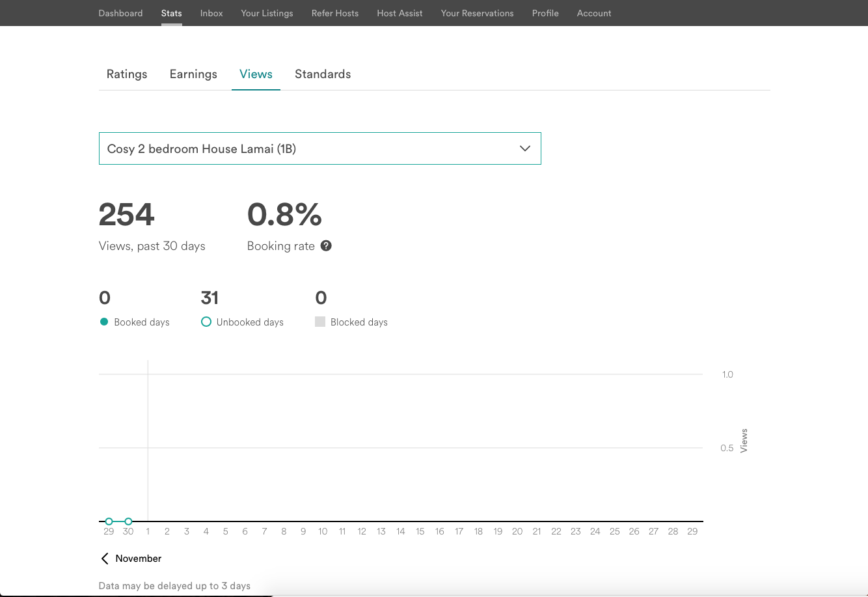Image resolution: width=868 pixels, height=597 pixels.
Task: Click the Booking rate help question-mark icon
Action: point(326,246)
